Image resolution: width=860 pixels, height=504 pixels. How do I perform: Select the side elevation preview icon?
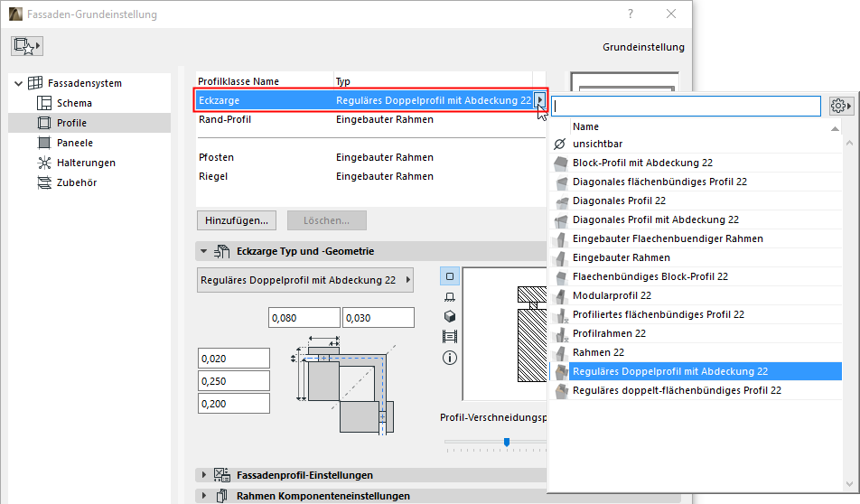coord(450,297)
